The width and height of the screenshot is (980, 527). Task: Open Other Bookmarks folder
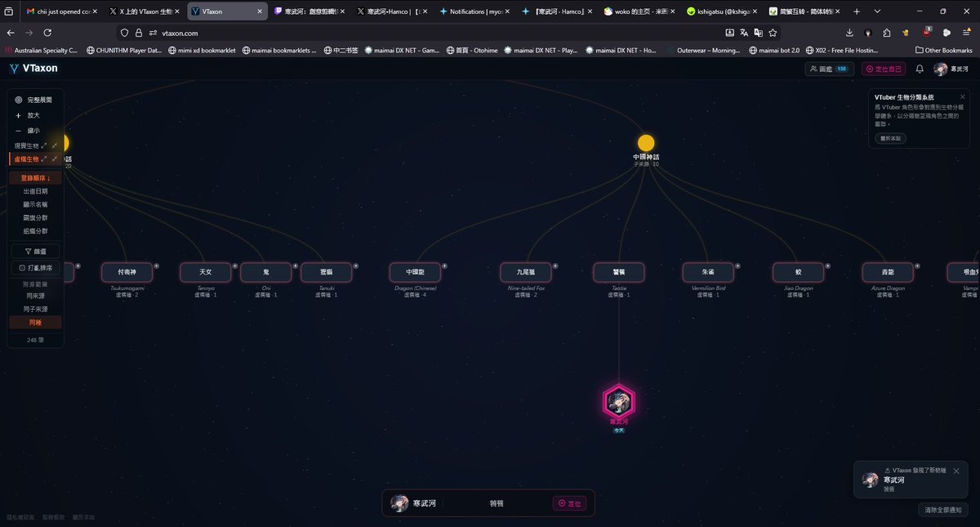[x=944, y=50]
